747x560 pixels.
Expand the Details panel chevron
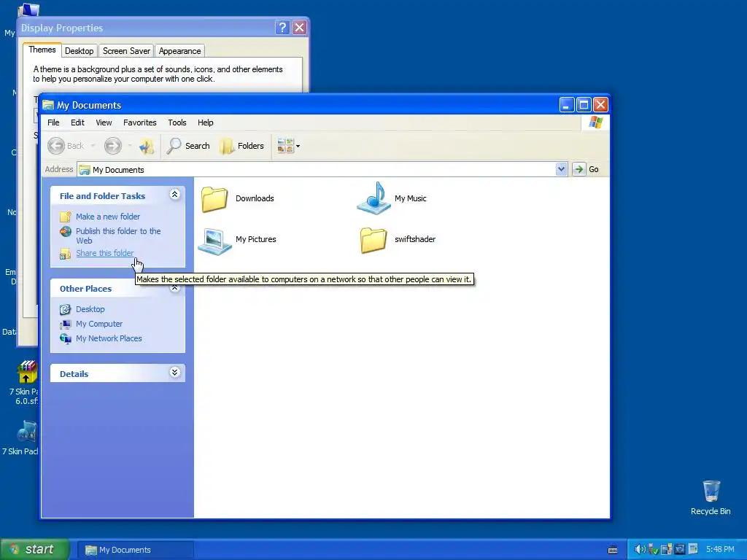point(175,373)
